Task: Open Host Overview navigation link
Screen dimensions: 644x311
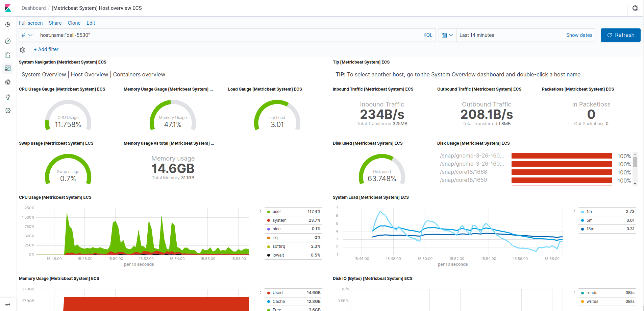Action: (x=90, y=74)
